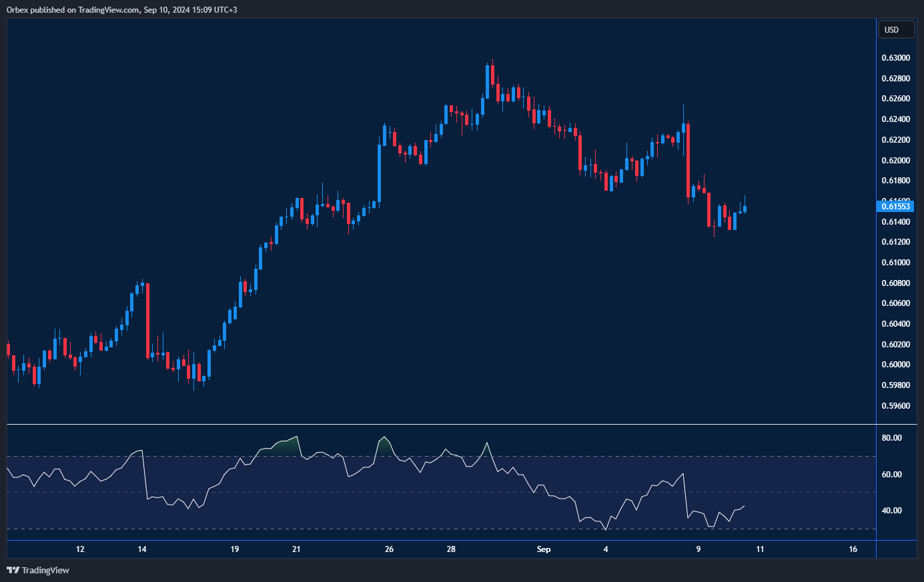The height and width of the screenshot is (582, 924).
Task: Select the 16 date label on the time axis
Action: point(853,549)
